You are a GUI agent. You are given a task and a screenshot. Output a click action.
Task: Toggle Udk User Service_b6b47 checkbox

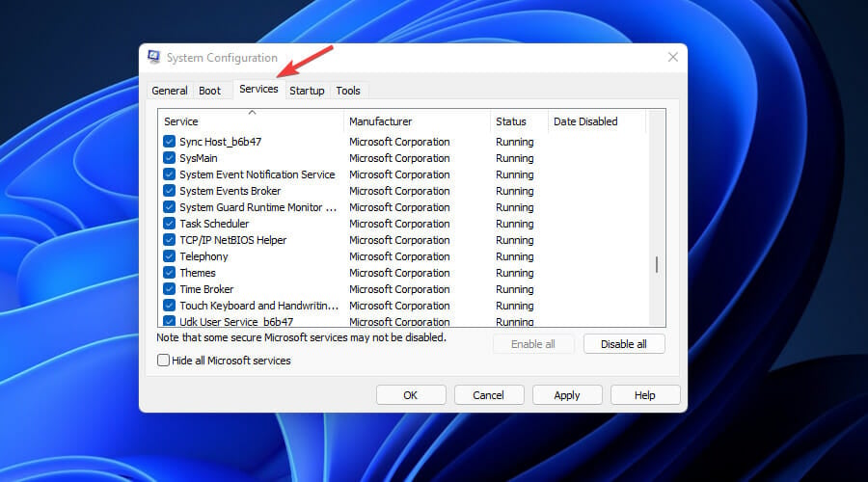[170, 321]
